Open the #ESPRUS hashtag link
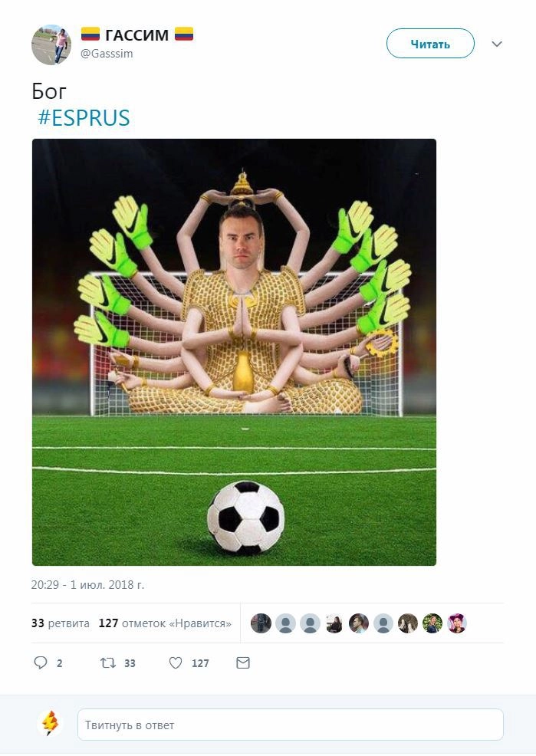This screenshot has width=536, height=756. 84,118
